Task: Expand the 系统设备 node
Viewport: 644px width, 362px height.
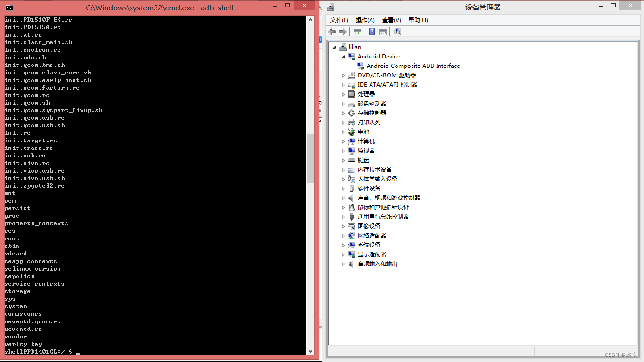Action: pyautogui.click(x=344, y=245)
